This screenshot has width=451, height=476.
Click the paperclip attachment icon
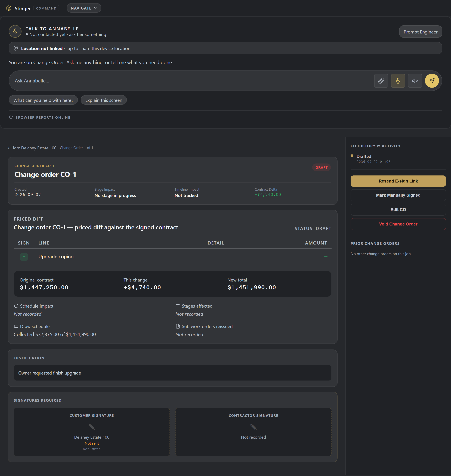(x=381, y=81)
